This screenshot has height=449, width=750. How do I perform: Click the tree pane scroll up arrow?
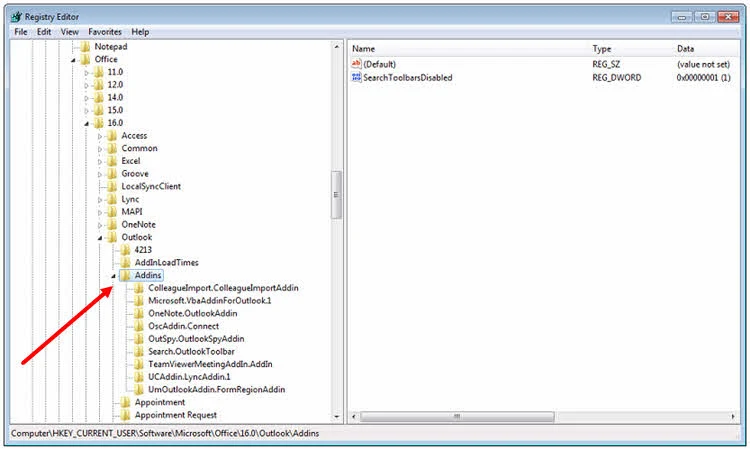coord(337,47)
